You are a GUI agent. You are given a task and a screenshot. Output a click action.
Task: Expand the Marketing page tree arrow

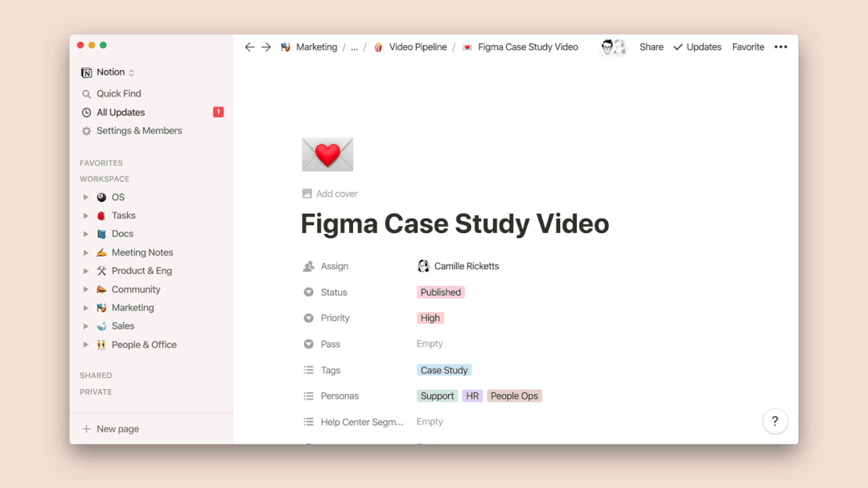pyautogui.click(x=86, y=308)
